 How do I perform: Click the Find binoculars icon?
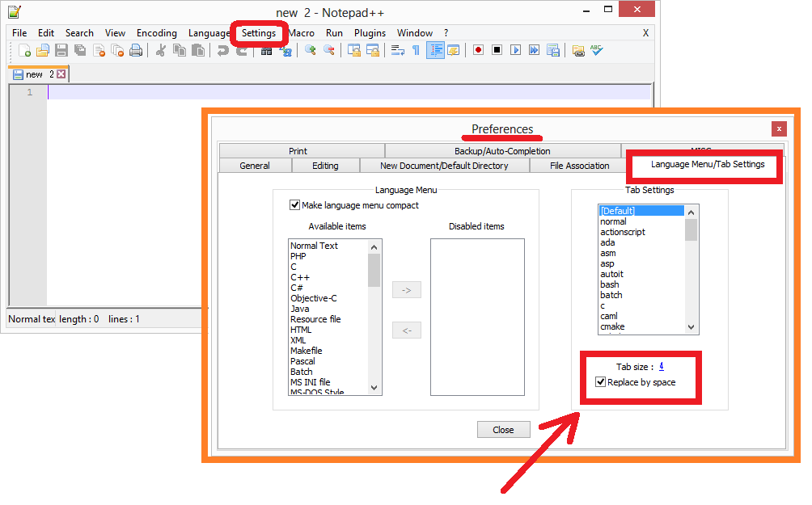coord(266,50)
